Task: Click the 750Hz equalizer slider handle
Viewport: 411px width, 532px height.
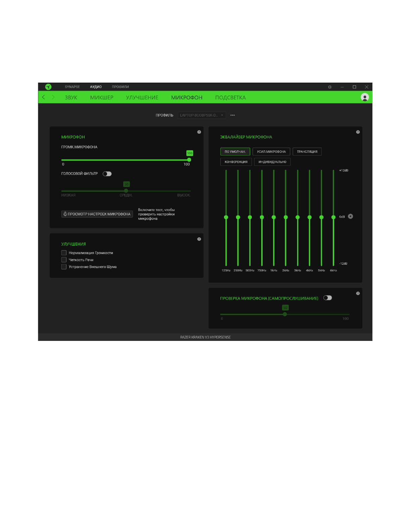Action: pyautogui.click(x=262, y=217)
